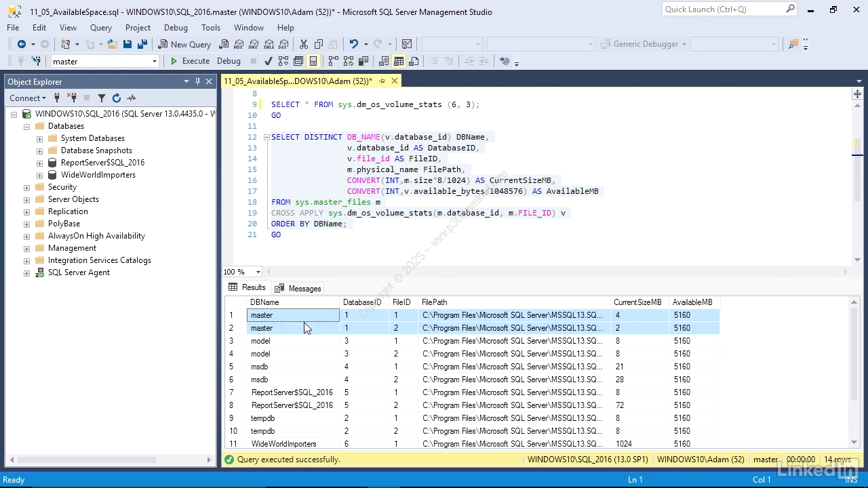Display the Estimated Execution Plan

click(x=283, y=61)
